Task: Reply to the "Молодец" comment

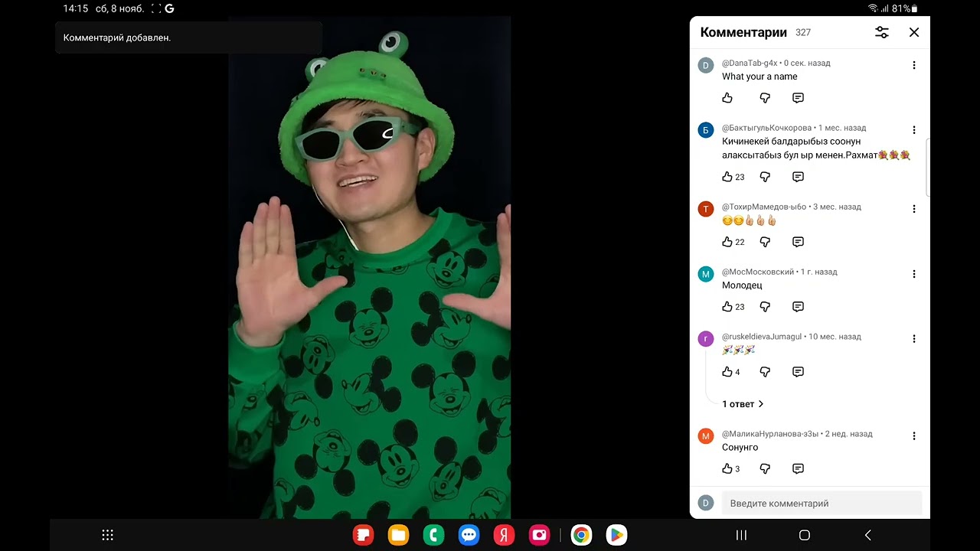Action: (x=798, y=307)
